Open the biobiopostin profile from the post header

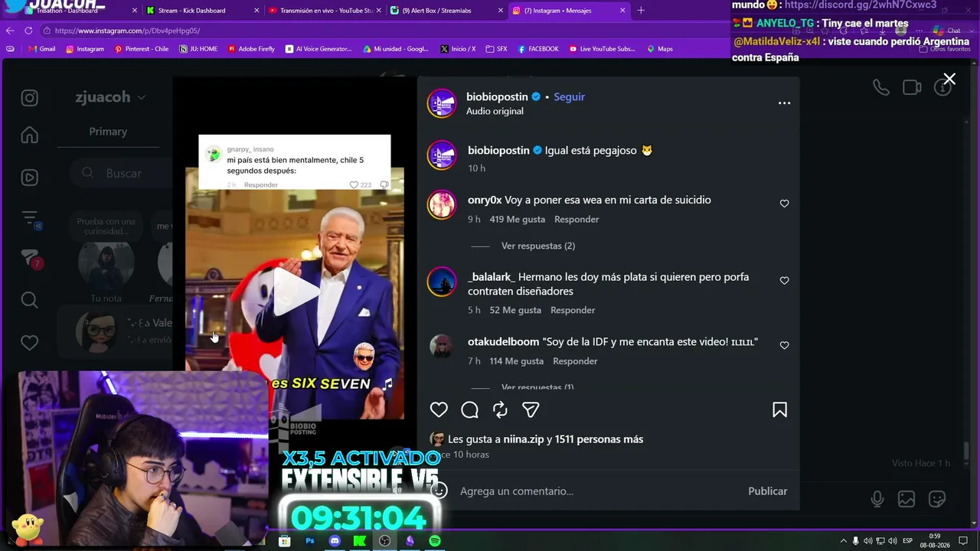[497, 96]
